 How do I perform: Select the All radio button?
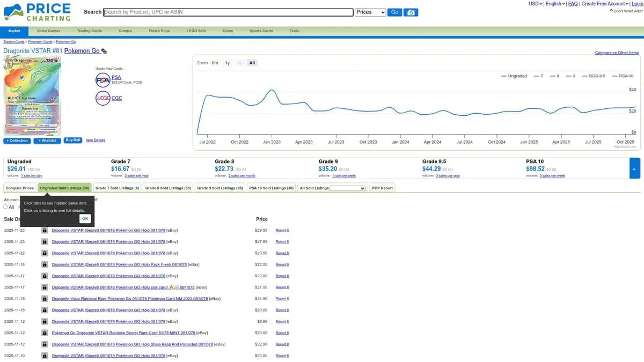click(6, 206)
